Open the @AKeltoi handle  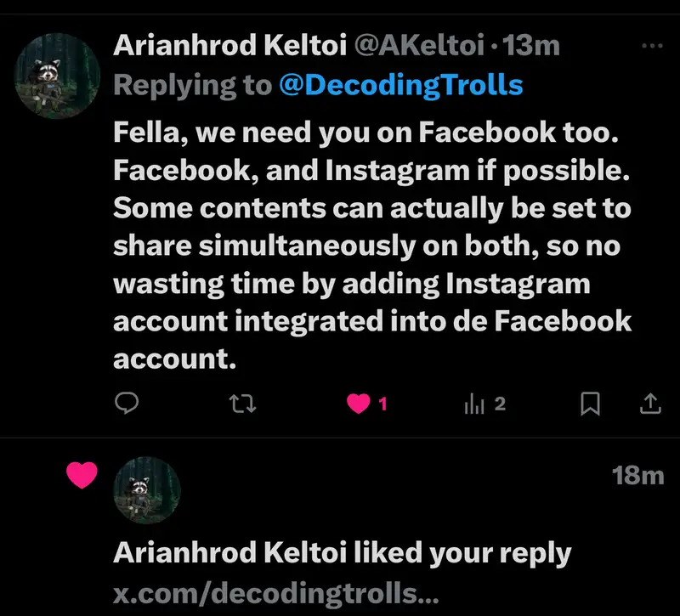click(x=417, y=46)
